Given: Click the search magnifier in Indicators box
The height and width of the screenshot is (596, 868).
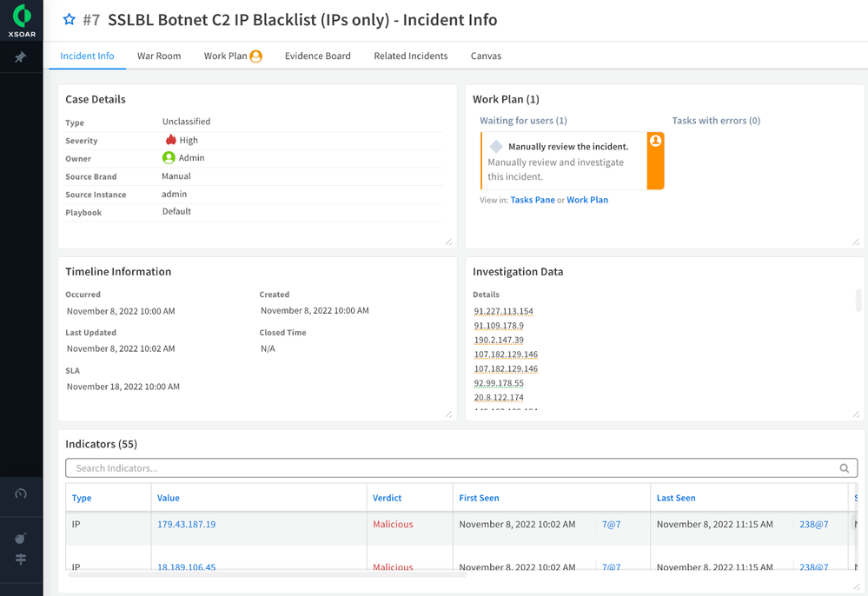Looking at the screenshot, I should (845, 468).
